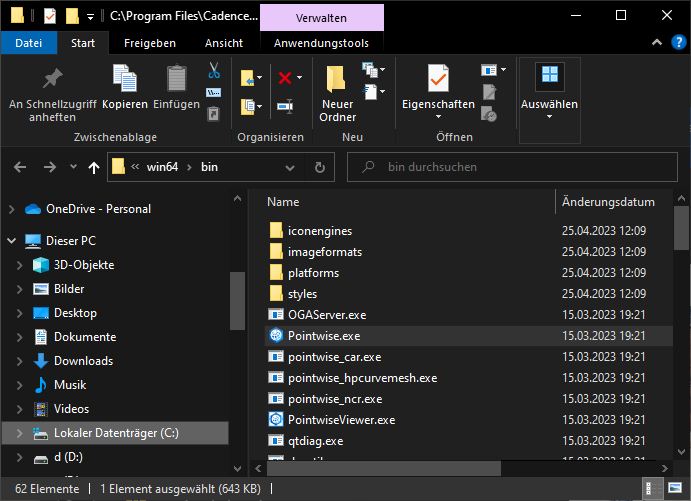Select OGAServer.exe file
Image resolution: width=691 pixels, height=501 pixels.
pyautogui.click(x=469, y=315)
